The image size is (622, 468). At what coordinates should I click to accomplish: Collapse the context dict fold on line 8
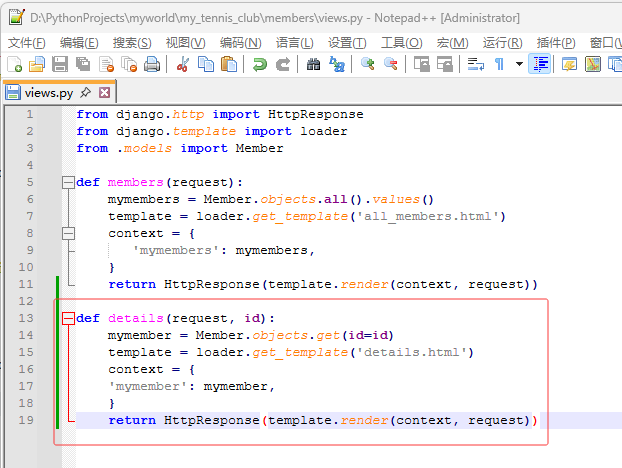point(68,233)
